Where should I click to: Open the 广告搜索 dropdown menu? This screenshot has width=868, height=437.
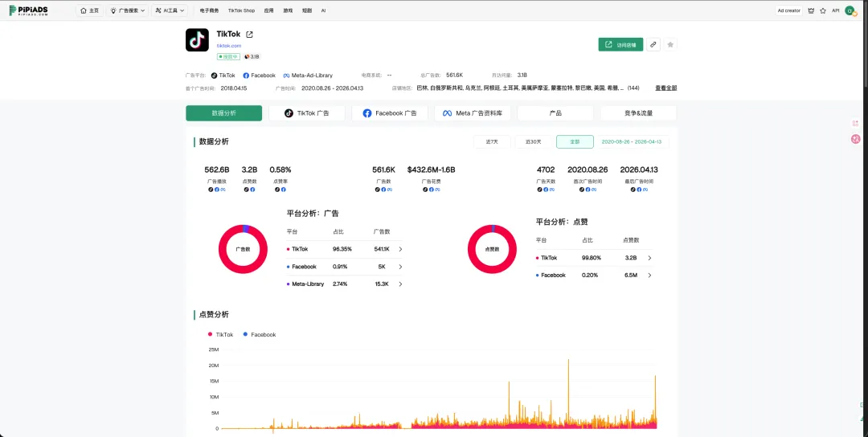click(x=127, y=10)
